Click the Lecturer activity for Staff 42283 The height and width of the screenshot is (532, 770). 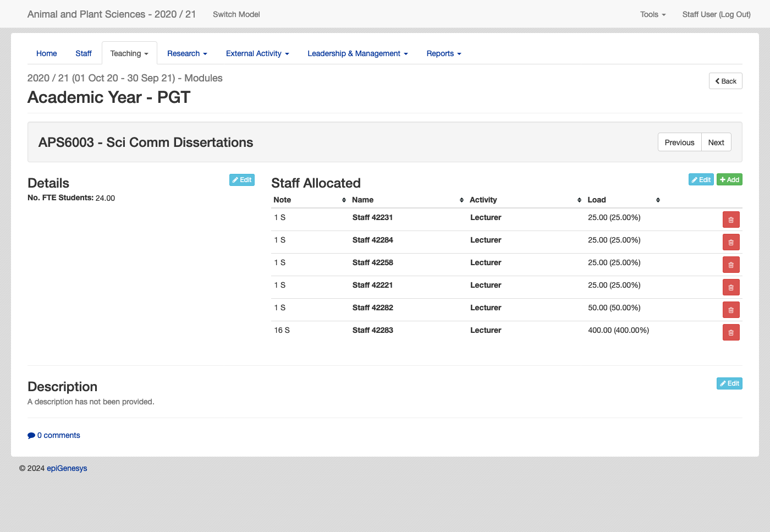pyautogui.click(x=486, y=330)
